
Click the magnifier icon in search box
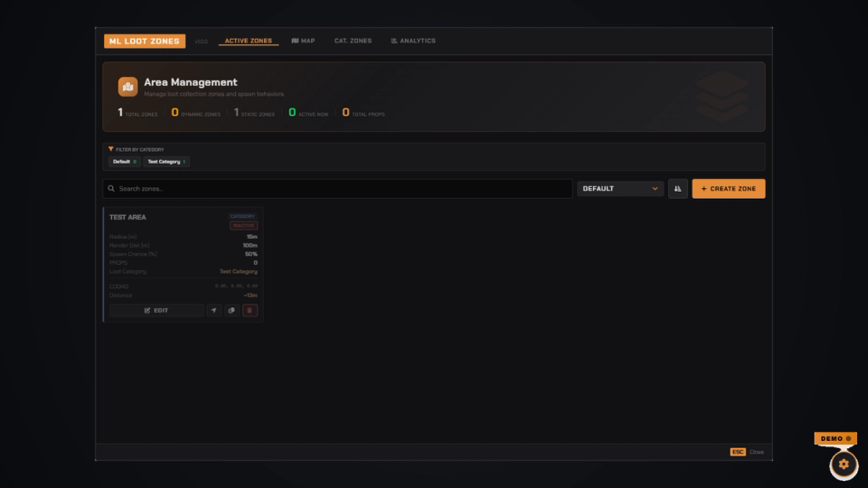click(111, 189)
